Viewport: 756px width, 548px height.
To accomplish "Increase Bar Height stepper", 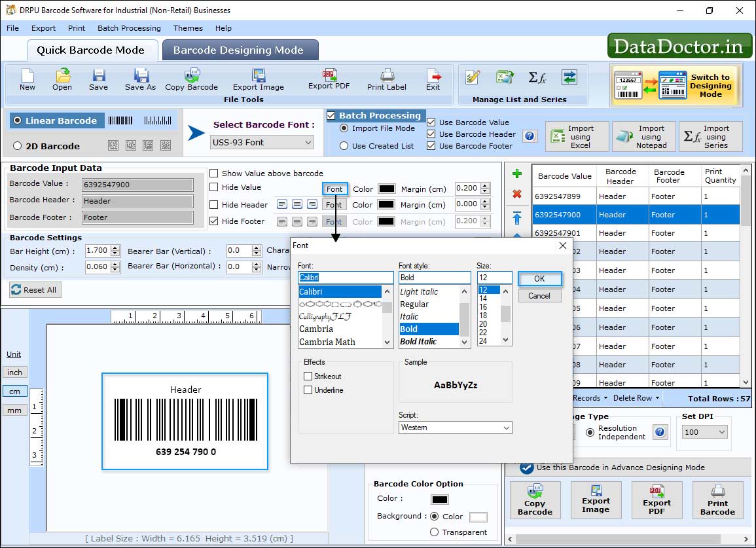I will 115,248.
